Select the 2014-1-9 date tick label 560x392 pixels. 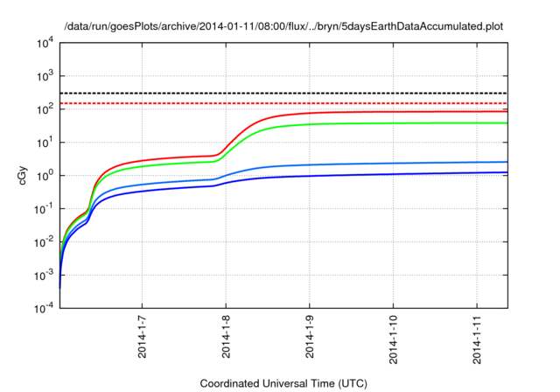pos(309,336)
